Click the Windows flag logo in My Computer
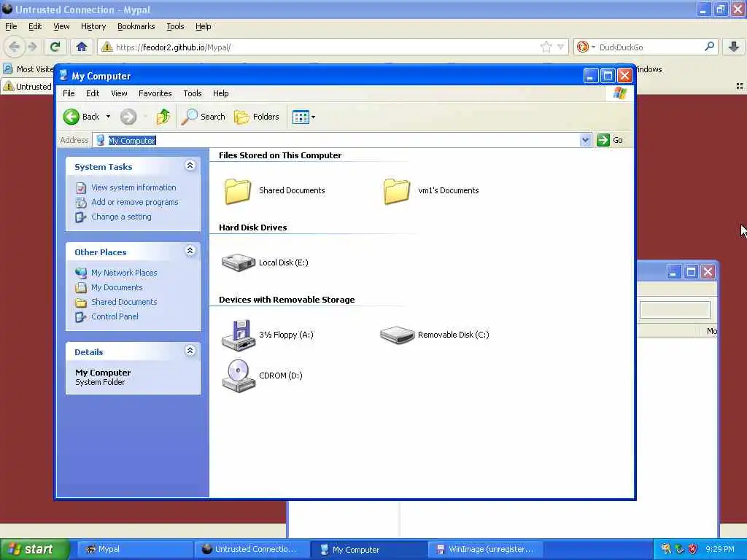 (620, 93)
